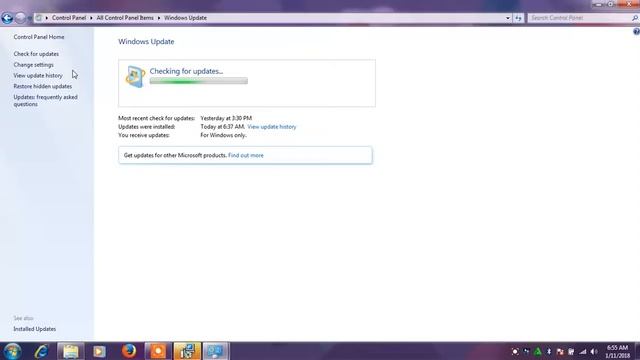This screenshot has height=360, width=640.
Task: Open Restore hidden updates
Action: pos(42,87)
